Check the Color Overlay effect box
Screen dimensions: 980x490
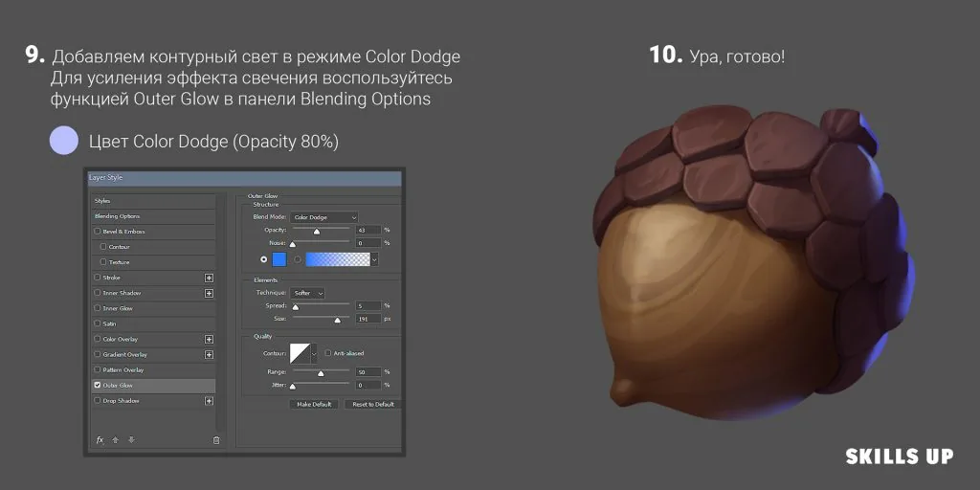pyautogui.click(x=97, y=340)
